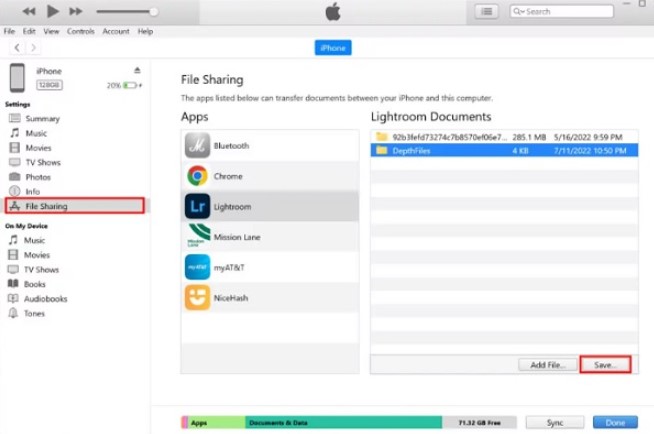
Task: Open the File menu
Action: click(x=9, y=31)
